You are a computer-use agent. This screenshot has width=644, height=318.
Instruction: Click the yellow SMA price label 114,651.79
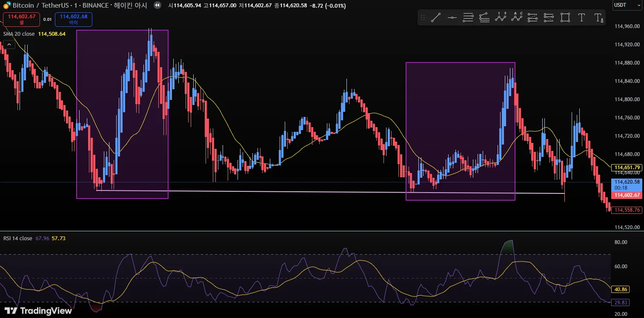click(626, 168)
